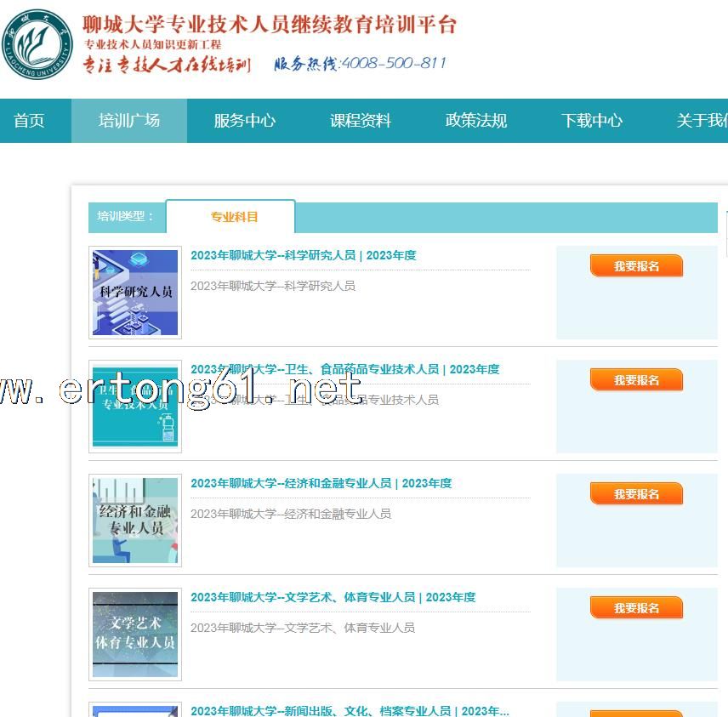This screenshot has width=728, height=717.
Task: Open 2023年聊城大学--经济和金融专业人员 title link
Action: [321, 483]
